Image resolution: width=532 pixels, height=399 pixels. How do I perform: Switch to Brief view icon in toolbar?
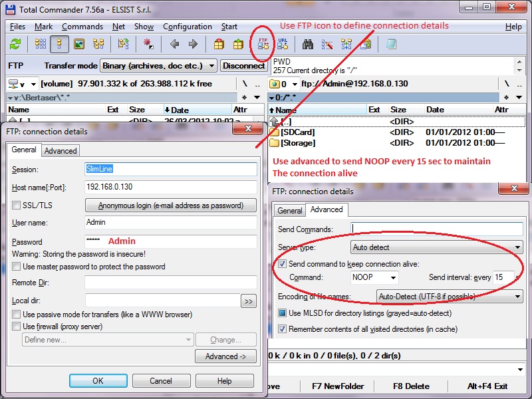tap(41, 44)
